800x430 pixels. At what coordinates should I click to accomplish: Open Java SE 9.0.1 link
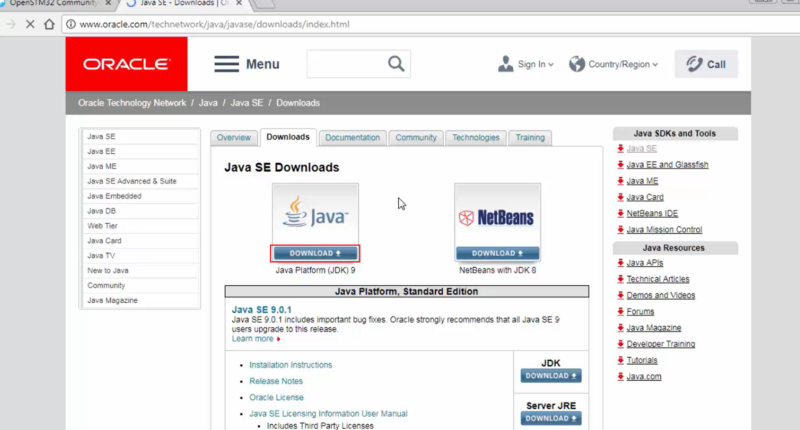(262, 310)
